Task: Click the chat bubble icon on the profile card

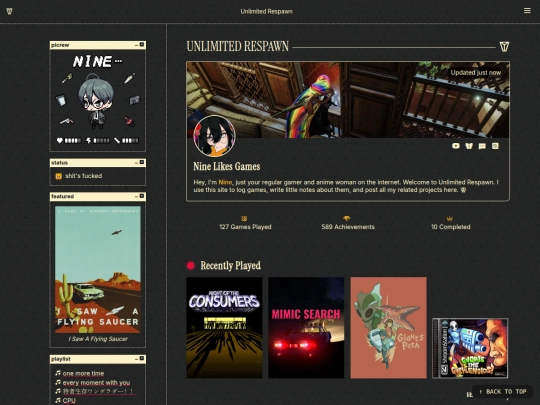Action: coord(482,146)
